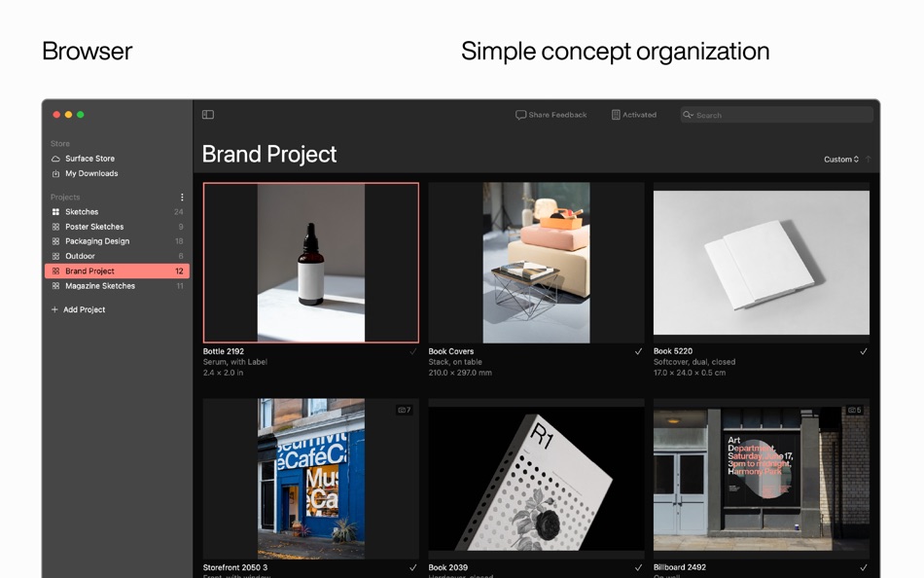The height and width of the screenshot is (578, 924).
Task: Click the Packaging Design grid icon
Action: point(55,241)
